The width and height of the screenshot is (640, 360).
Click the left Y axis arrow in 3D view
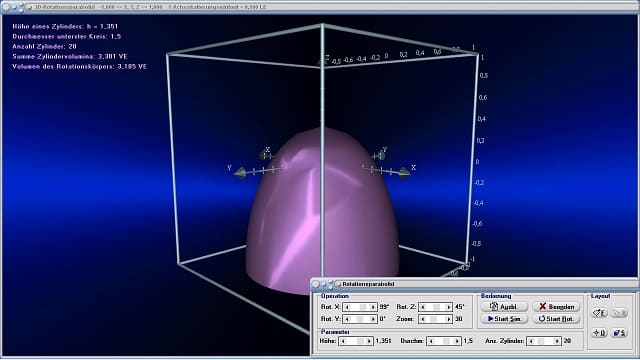point(240,173)
